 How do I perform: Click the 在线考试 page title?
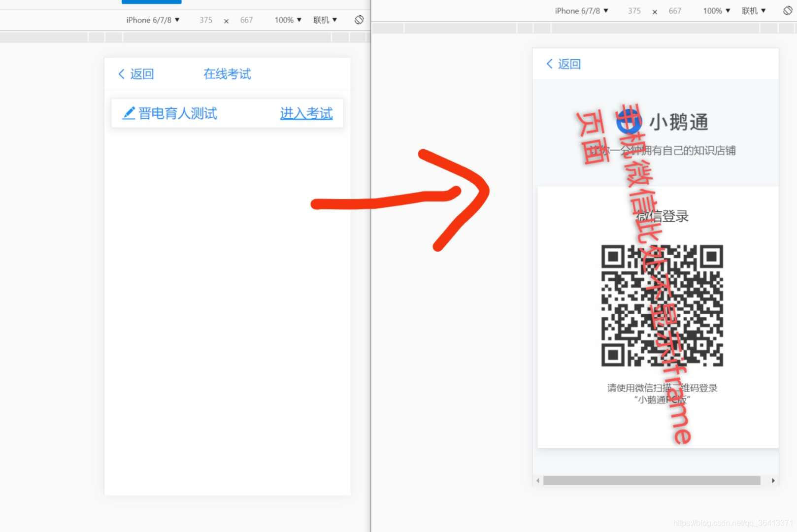pyautogui.click(x=227, y=74)
